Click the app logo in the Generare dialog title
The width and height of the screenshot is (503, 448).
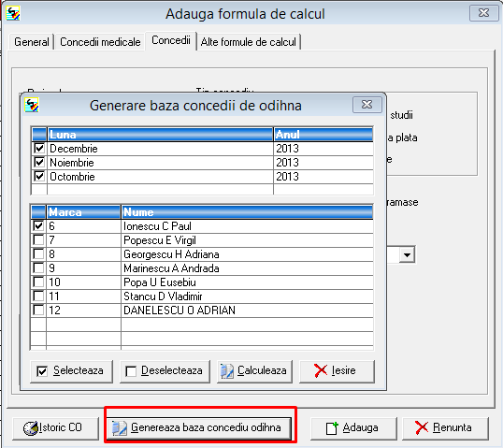coord(32,105)
